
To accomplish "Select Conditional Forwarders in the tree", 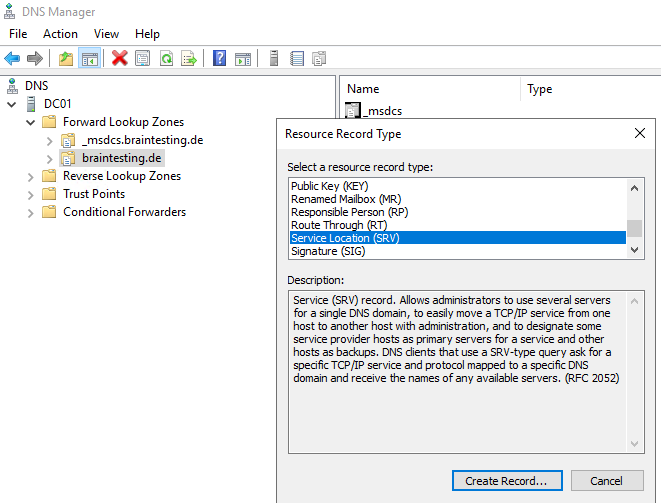I will pos(124,212).
